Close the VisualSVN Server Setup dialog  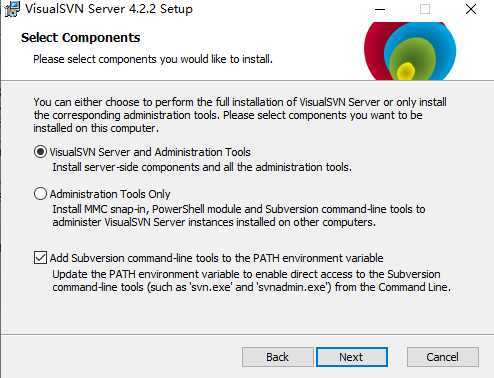click(471, 9)
